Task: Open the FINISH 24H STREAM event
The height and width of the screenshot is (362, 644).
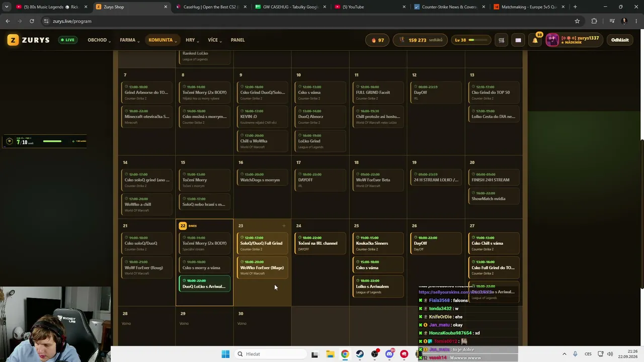Action: click(494, 177)
